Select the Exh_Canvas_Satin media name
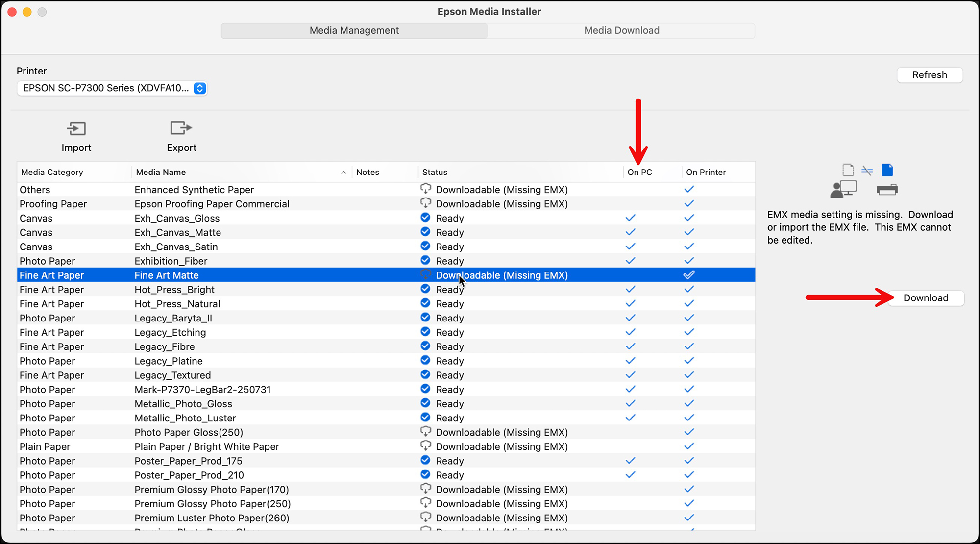This screenshot has height=544, width=980. [x=176, y=247]
